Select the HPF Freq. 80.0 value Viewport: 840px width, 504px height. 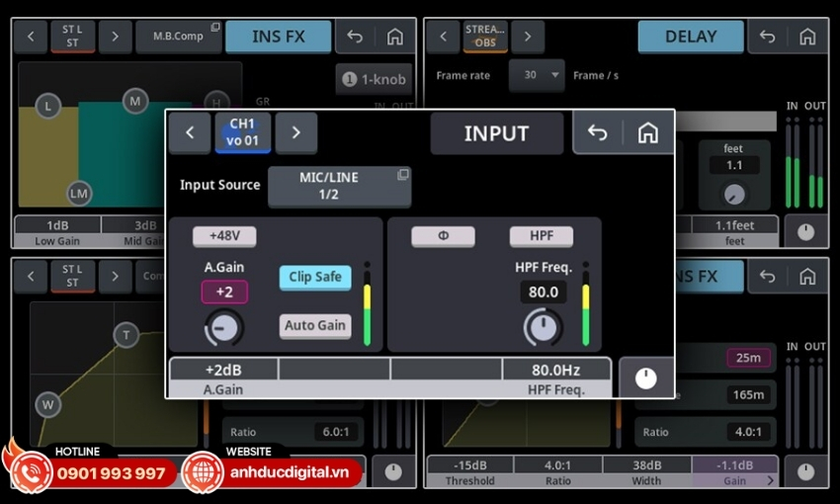[544, 293]
